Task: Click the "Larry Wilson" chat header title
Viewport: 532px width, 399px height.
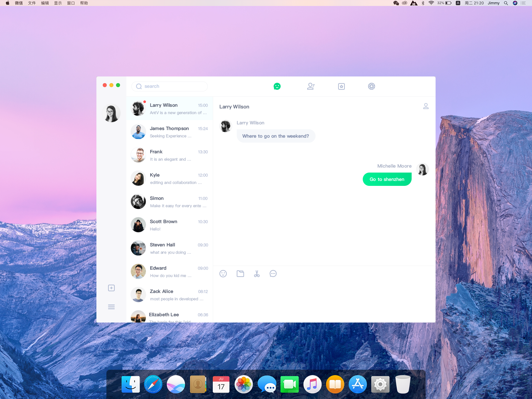Action: (234, 107)
